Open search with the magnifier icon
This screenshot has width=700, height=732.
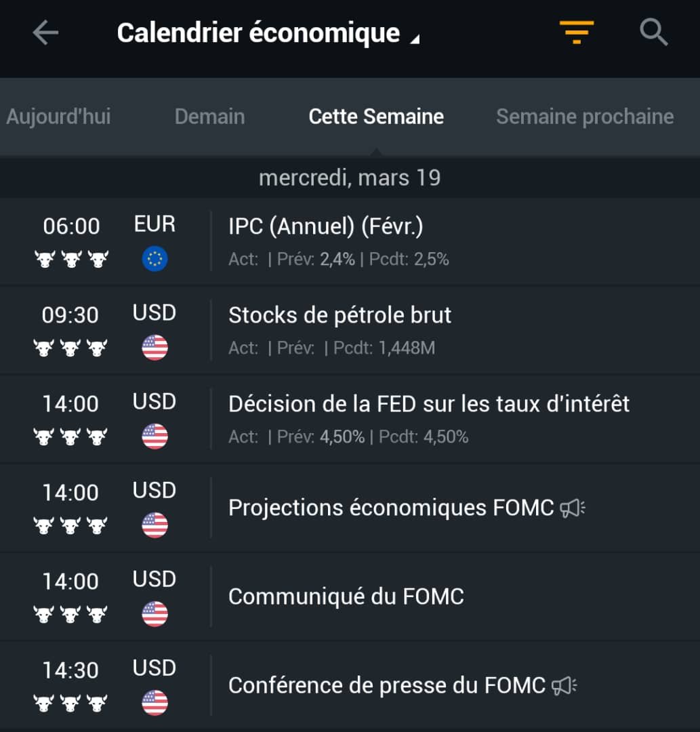[653, 33]
